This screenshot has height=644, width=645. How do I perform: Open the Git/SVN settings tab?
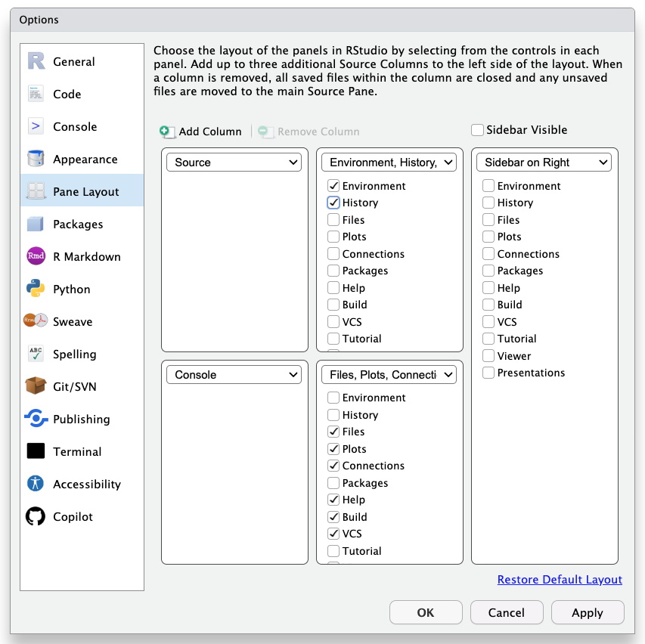pos(74,386)
